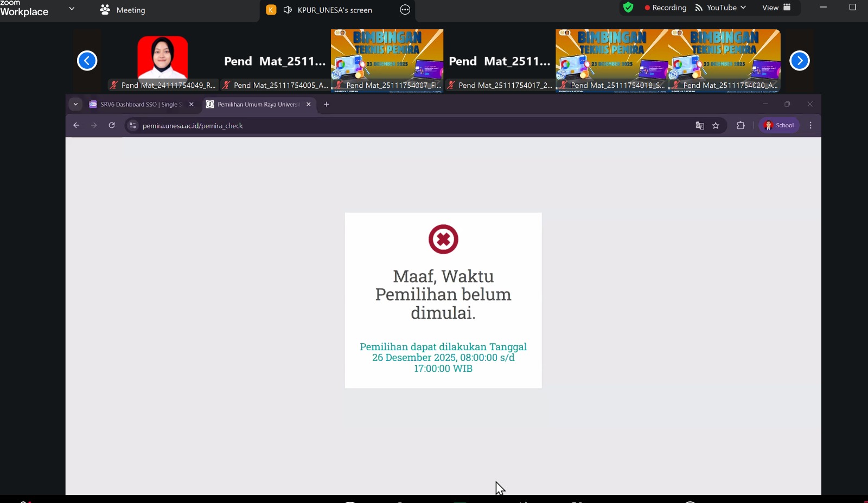Screen dimensions: 868x503
Task: Show previous participants with left arrow
Action: pyautogui.click(x=87, y=61)
